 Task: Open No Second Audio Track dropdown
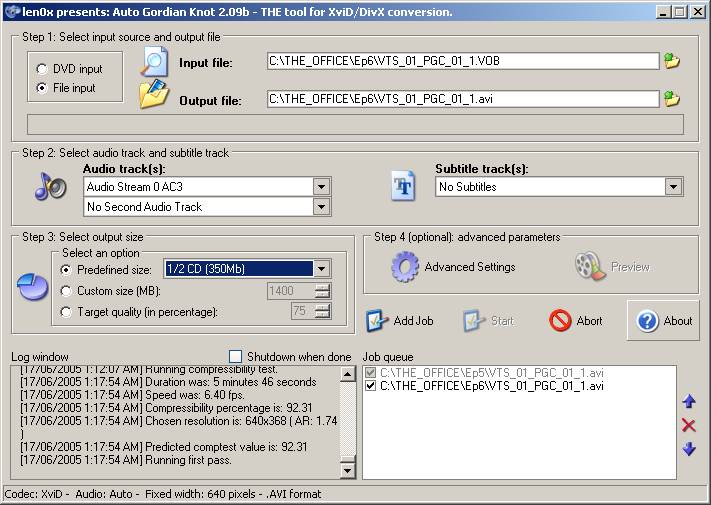tap(321, 207)
